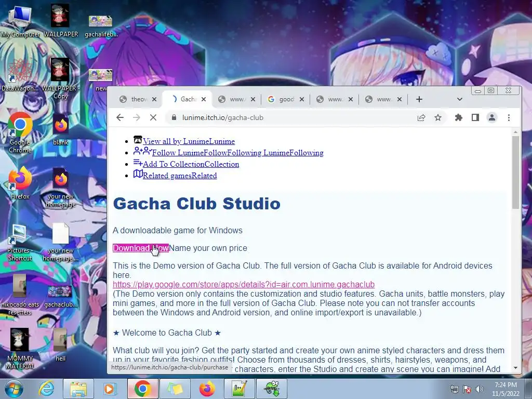
Task: Open the blank Firefox file icon
Action: [60, 129]
